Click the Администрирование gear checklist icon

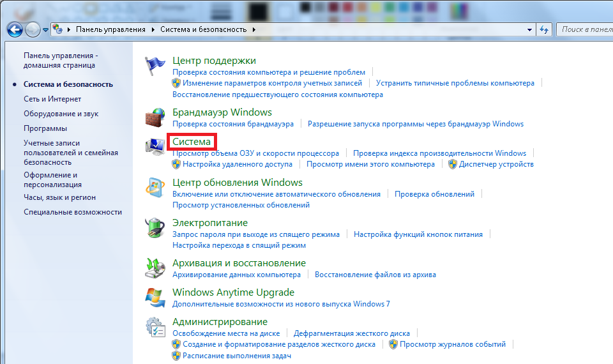pos(155,327)
